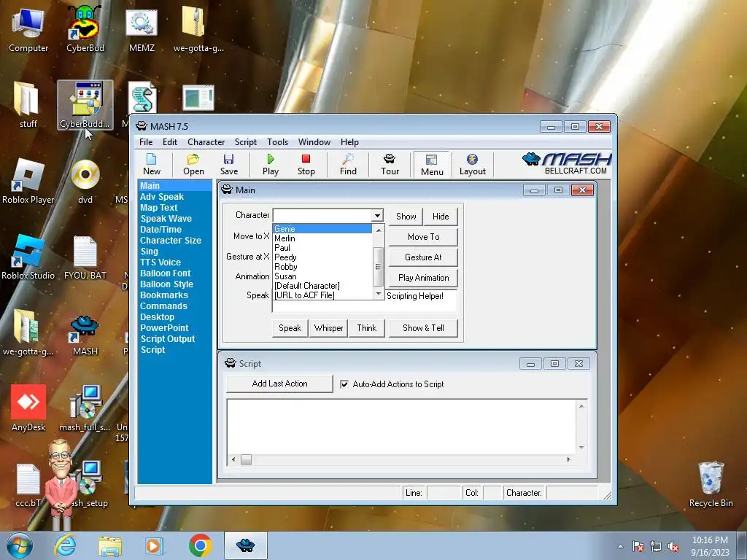This screenshot has width=747, height=560.
Task: Select the Roblox Studio shortcut
Action: click(28, 257)
